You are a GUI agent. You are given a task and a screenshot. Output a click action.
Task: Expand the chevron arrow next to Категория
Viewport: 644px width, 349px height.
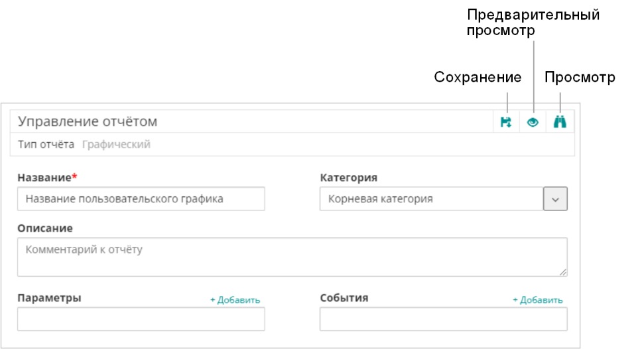tap(555, 199)
